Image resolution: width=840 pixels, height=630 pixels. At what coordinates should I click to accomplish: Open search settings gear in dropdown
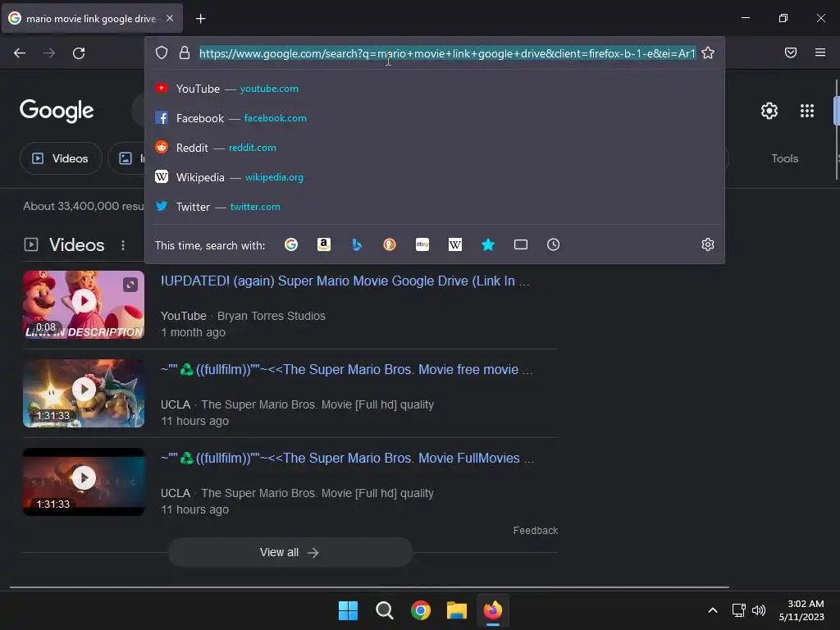(x=708, y=244)
